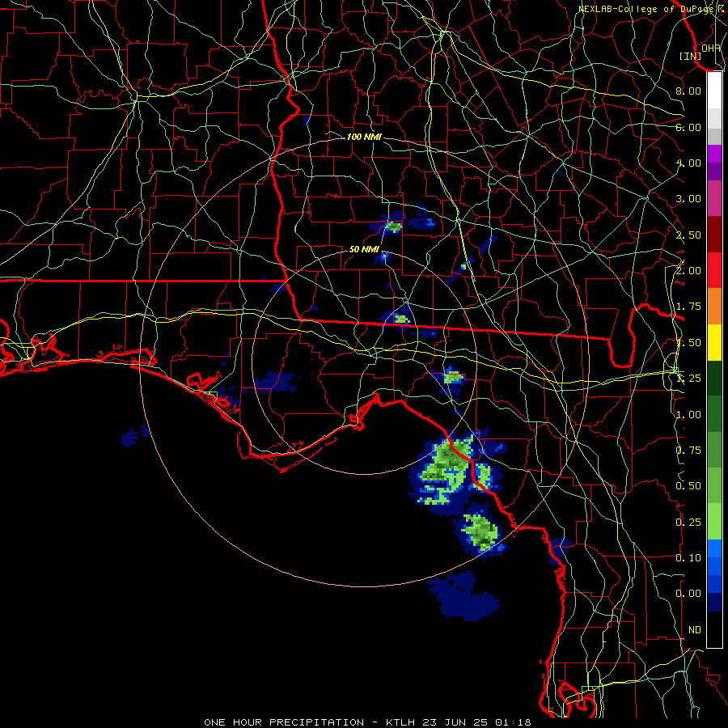Click the 0.75 legend value
This screenshot has height=728, width=728.
(x=688, y=451)
